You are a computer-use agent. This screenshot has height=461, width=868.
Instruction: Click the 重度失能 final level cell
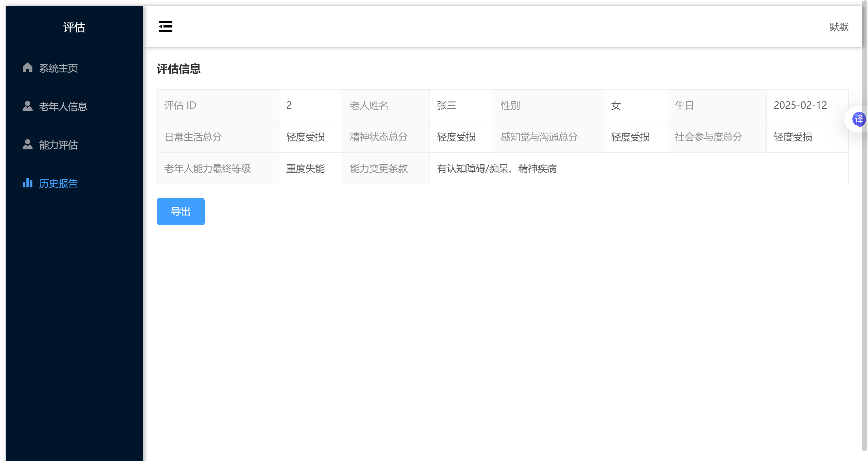(305, 168)
